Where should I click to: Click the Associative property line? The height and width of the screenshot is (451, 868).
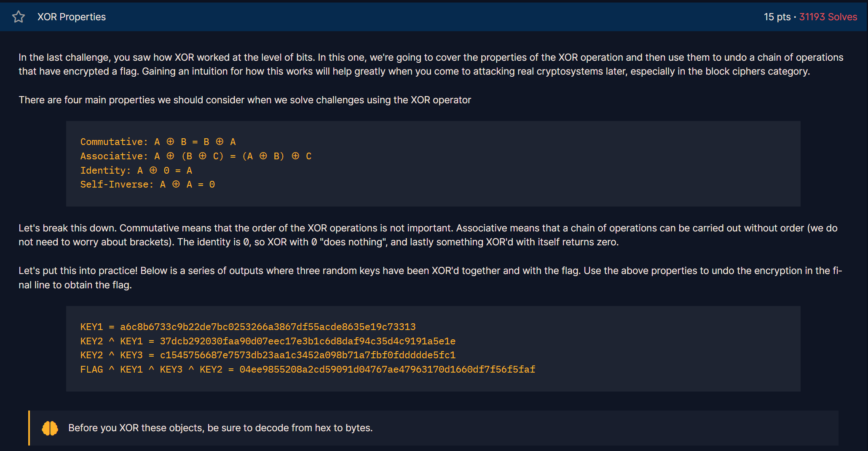pyautogui.click(x=196, y=156)
